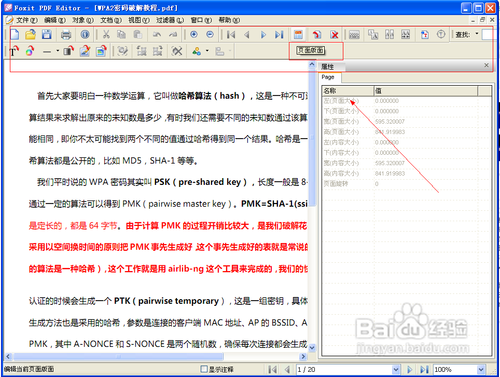500x377 pixels.
Task: Click the 名称 column header
Action: (347, 91)
